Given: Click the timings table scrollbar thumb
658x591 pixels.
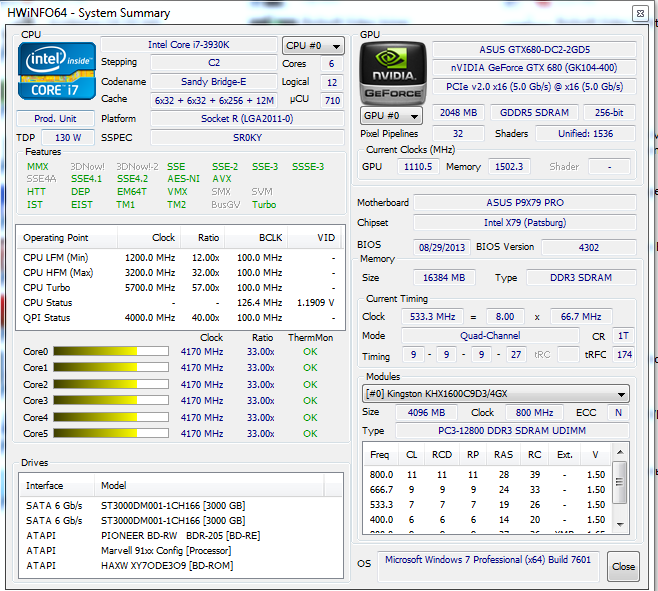Looking at the screenshot, I should pos(619,482).
